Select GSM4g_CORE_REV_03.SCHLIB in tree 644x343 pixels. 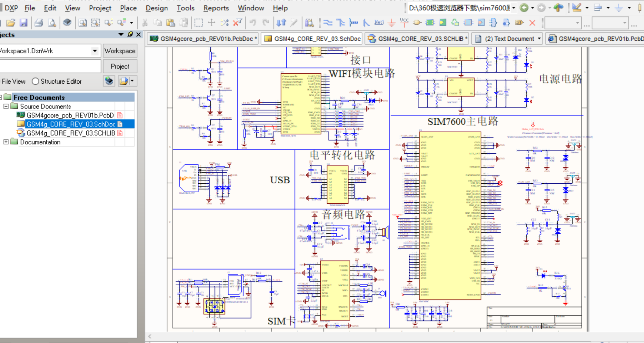[71, 133]
